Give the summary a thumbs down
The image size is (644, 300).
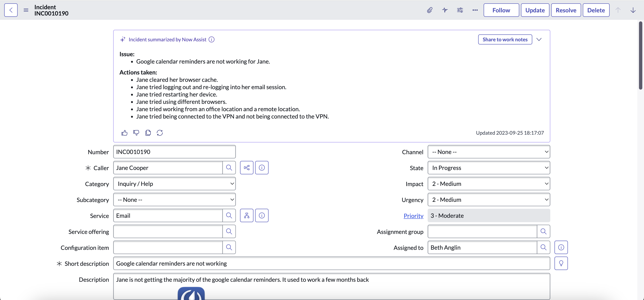(136, 133)
